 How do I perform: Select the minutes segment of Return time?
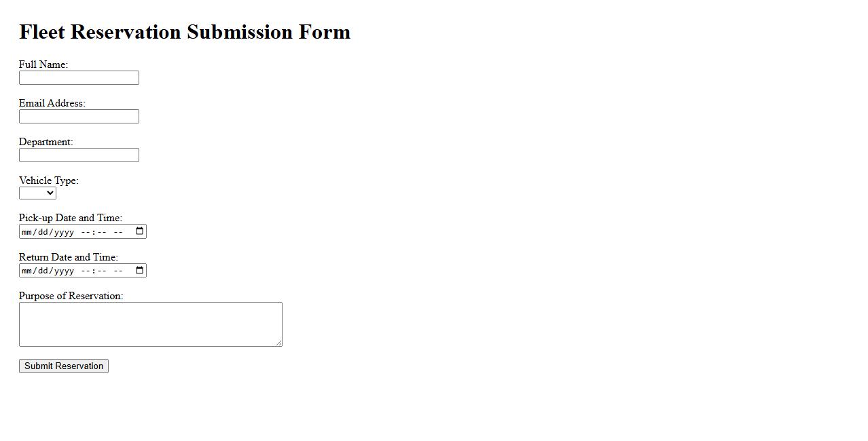(101, 271)
